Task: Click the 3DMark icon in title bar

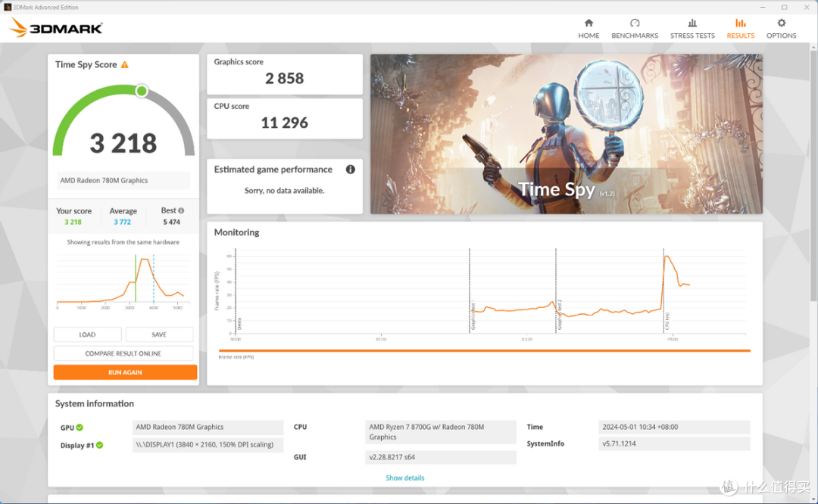Action: (8, 8)
